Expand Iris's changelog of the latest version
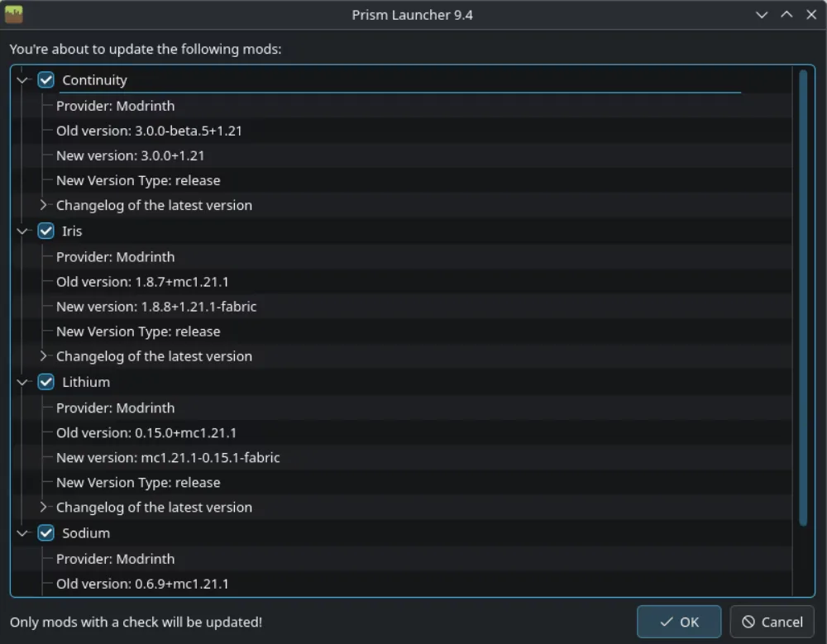 tap(43, 356)
